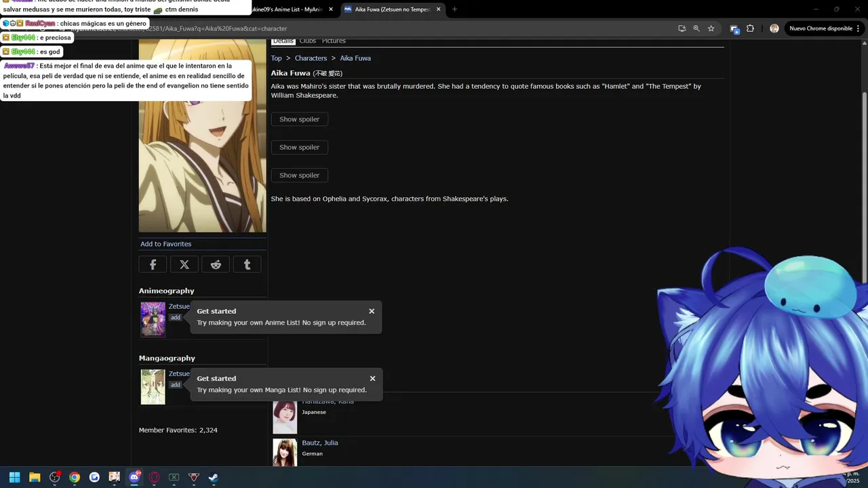
Task: Share the page on Facebook
Action: 153,264
